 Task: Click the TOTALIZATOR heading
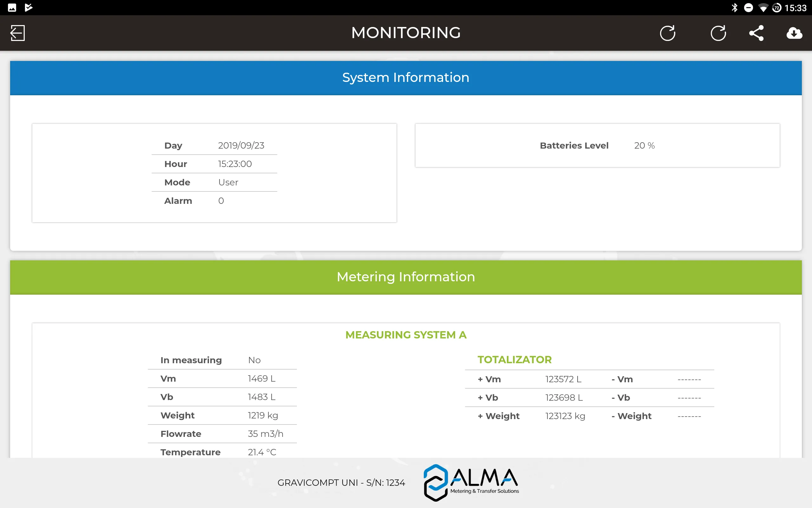pos(515,360)
